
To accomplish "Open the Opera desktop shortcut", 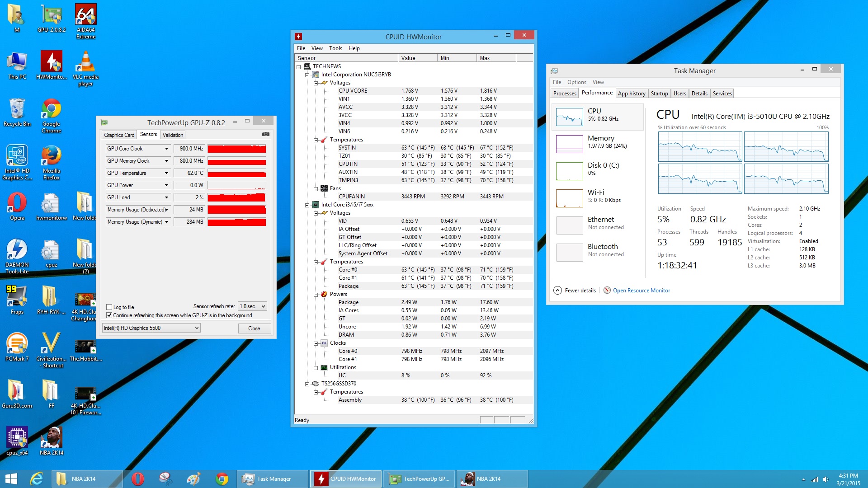I will click(x=17, y=206).
